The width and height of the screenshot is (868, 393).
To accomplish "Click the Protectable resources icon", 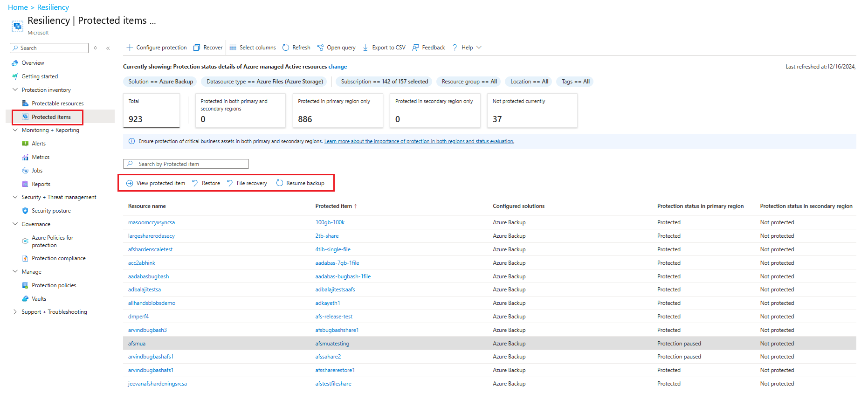I will [x=25, y=103].
